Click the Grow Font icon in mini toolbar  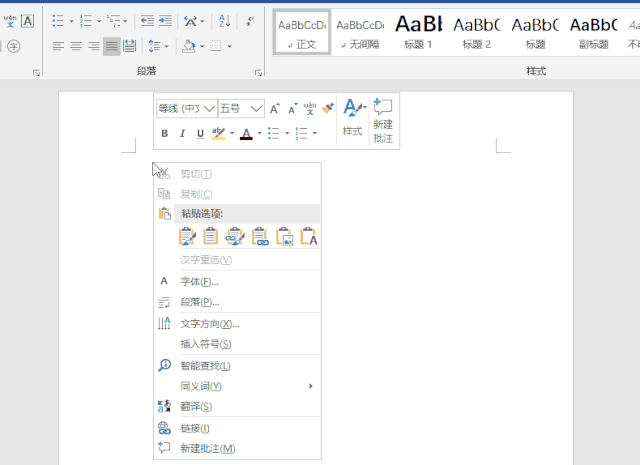[275, 108]
